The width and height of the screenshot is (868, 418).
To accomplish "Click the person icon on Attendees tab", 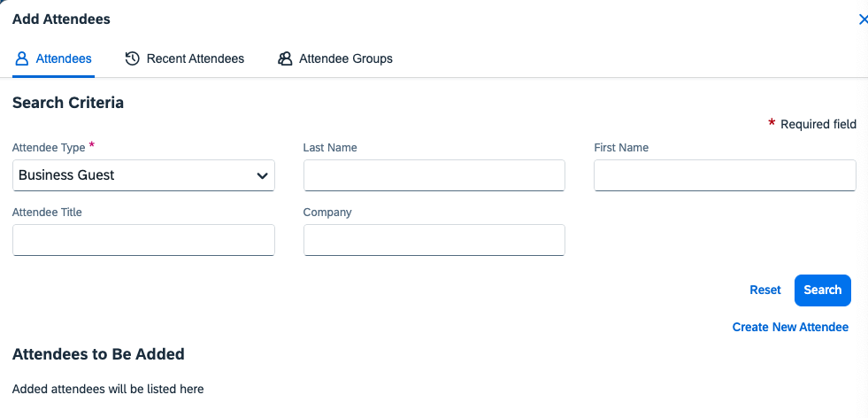I will click(22, 58).
